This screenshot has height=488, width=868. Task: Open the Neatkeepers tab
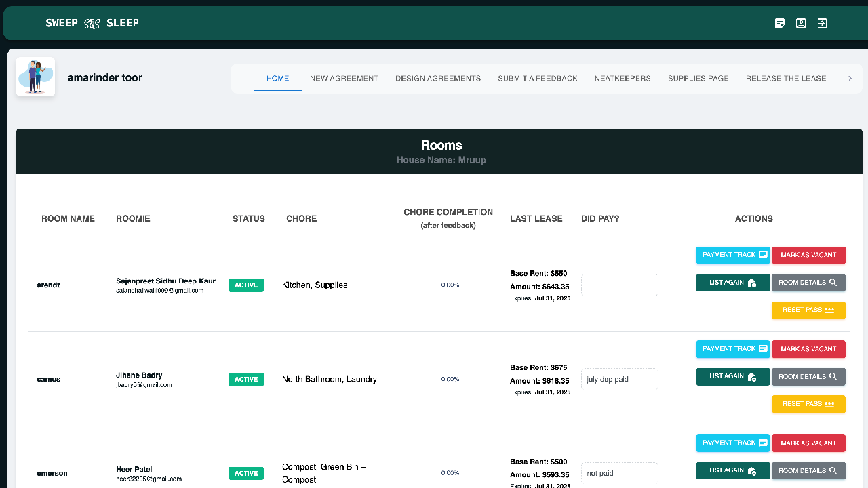click(623, 78)
